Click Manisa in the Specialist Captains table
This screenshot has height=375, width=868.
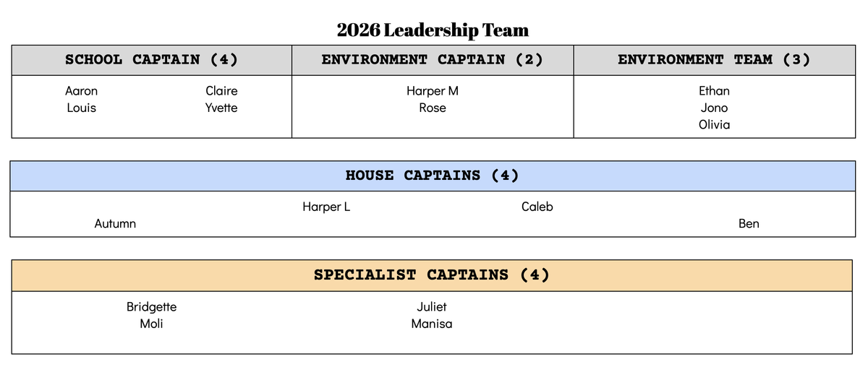[x=431, y=324]
